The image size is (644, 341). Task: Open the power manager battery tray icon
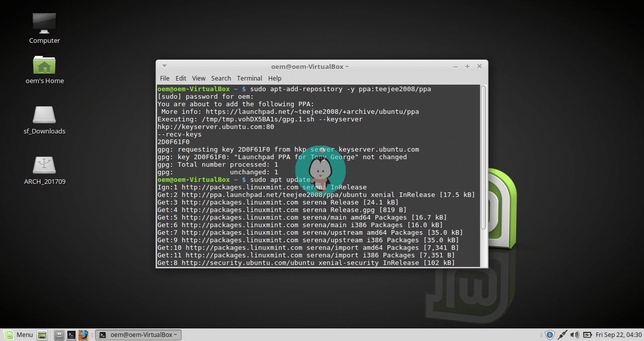[x=587, y=334]
